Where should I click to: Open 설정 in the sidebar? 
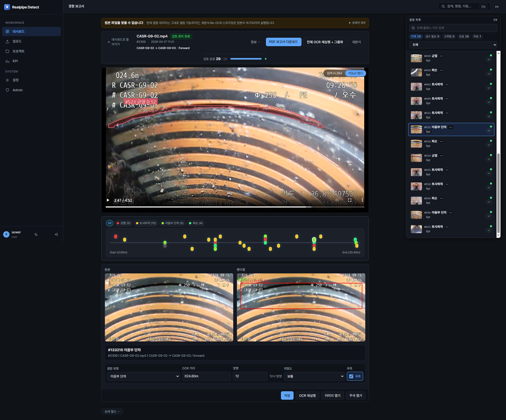(31, 80)
